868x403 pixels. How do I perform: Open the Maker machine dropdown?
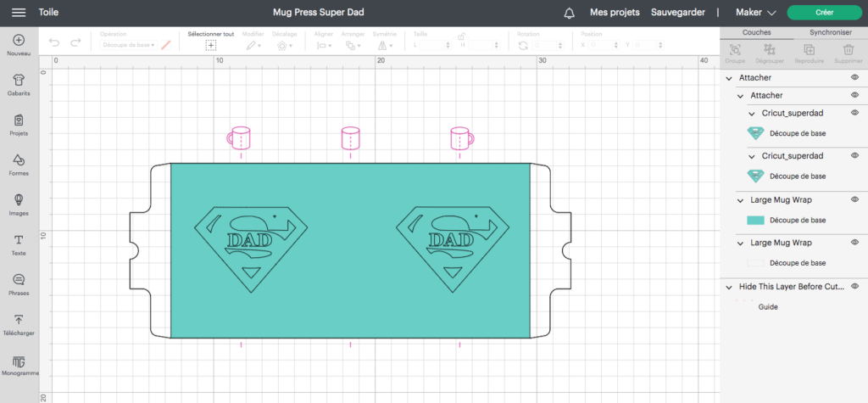tap(755, 12)
